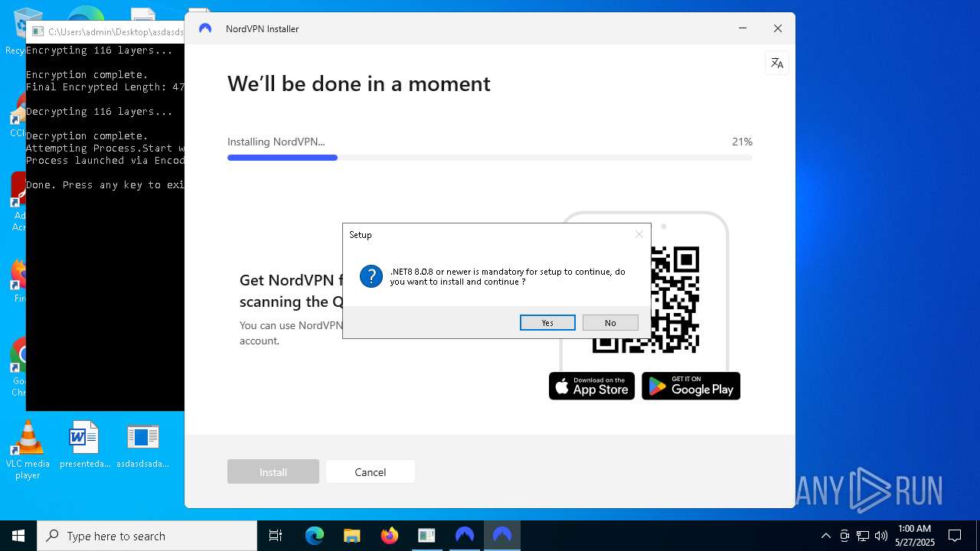The image size is (980, 551).
Task: Click Yes in the Setup dialog
Action: point(547,323)
